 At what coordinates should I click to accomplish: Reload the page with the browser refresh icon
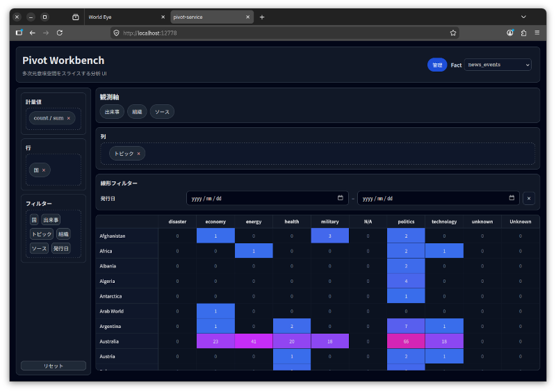(60, 33)
